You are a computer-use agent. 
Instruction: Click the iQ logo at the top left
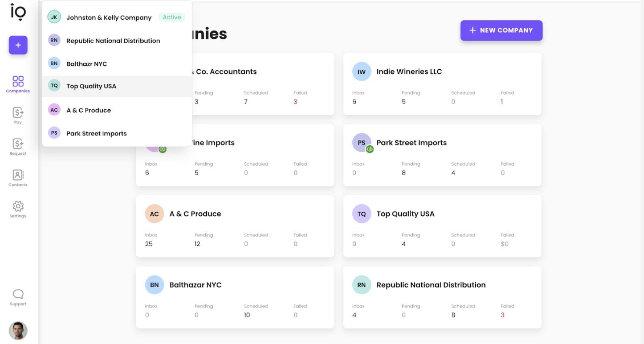17,12
